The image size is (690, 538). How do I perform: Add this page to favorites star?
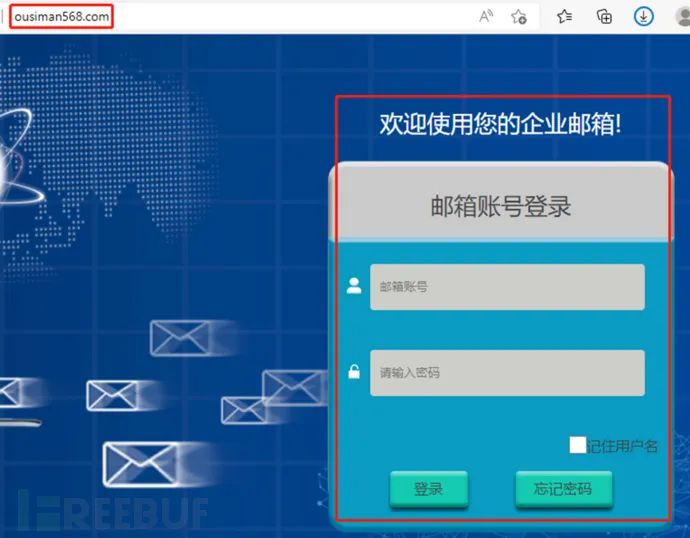point(519,17)
